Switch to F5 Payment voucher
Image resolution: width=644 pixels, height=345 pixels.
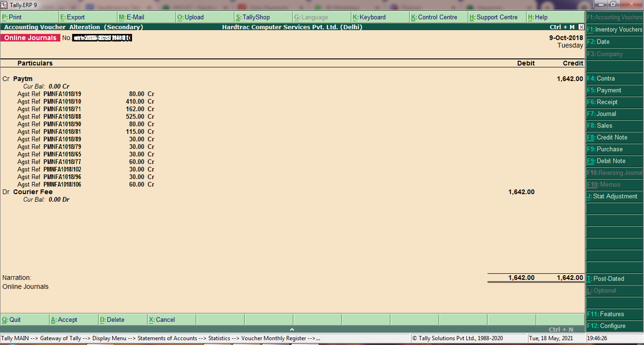click(614, 90)
